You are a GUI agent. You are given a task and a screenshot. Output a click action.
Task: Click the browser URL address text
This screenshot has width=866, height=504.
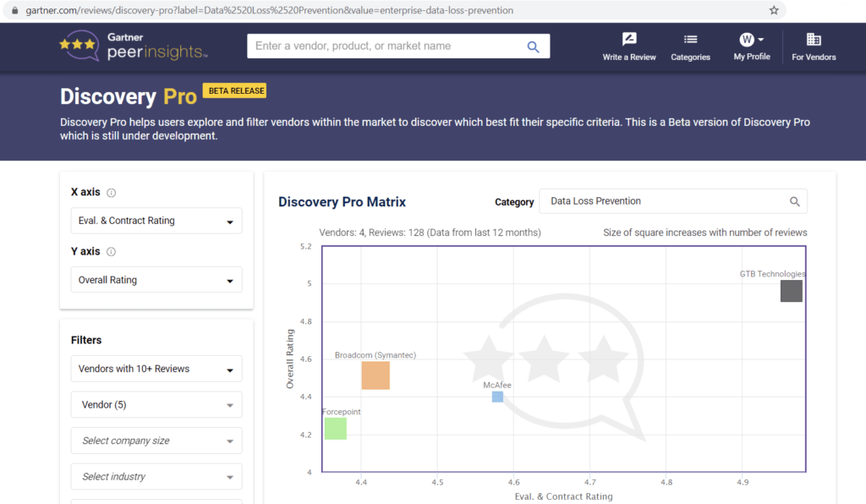pyautogui.click(x=269, y=10)
